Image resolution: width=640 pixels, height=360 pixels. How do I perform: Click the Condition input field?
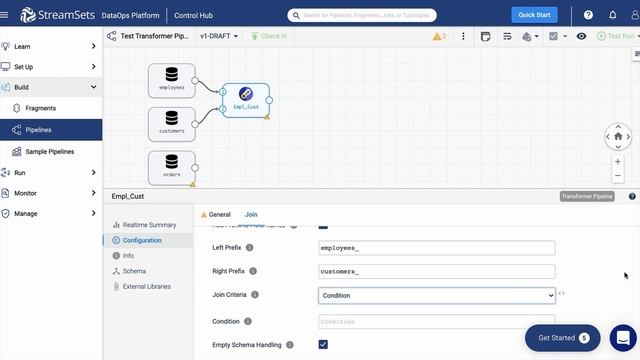(x=436, y=322)
